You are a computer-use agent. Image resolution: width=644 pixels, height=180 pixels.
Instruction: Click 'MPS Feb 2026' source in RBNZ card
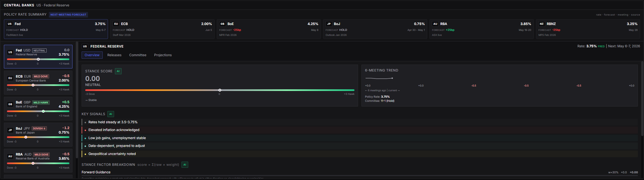click(x=547, y=35)
